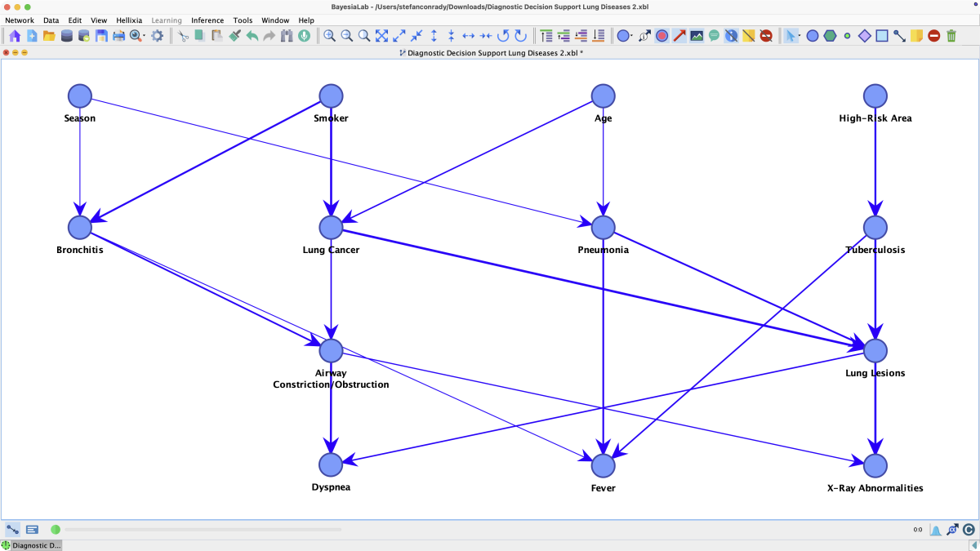
Task: Open the Data menu
Action: point(51,20)
